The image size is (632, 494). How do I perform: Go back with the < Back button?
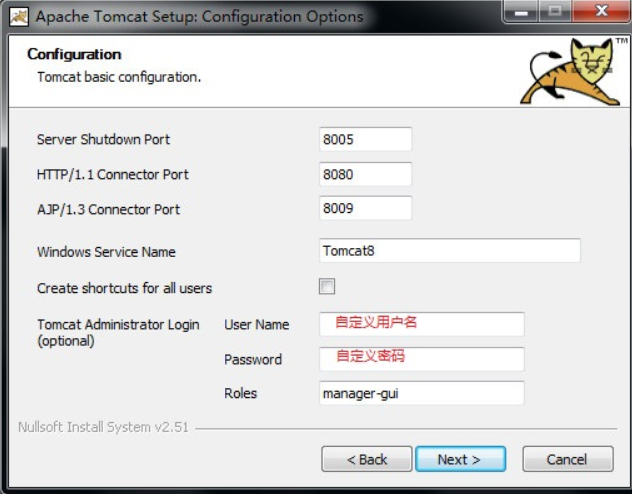pyautogui.click(x=366, y=459)
